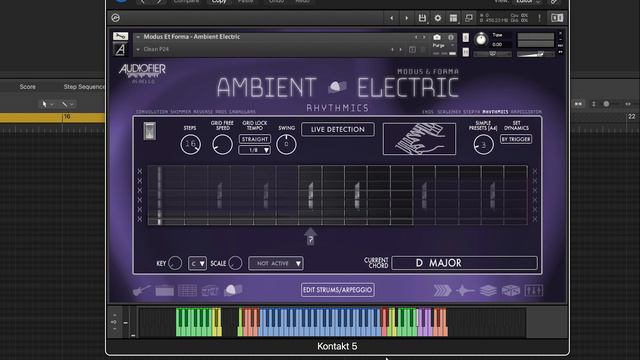The image size is (640, 360).
Task: Click the SWING knob
Action: coord(286,144)
